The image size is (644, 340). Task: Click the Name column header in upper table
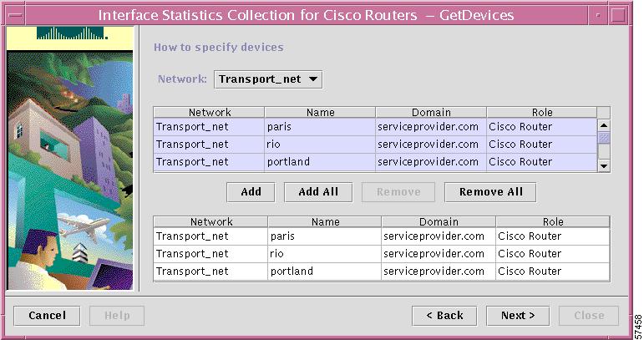(x=321, y=113)
